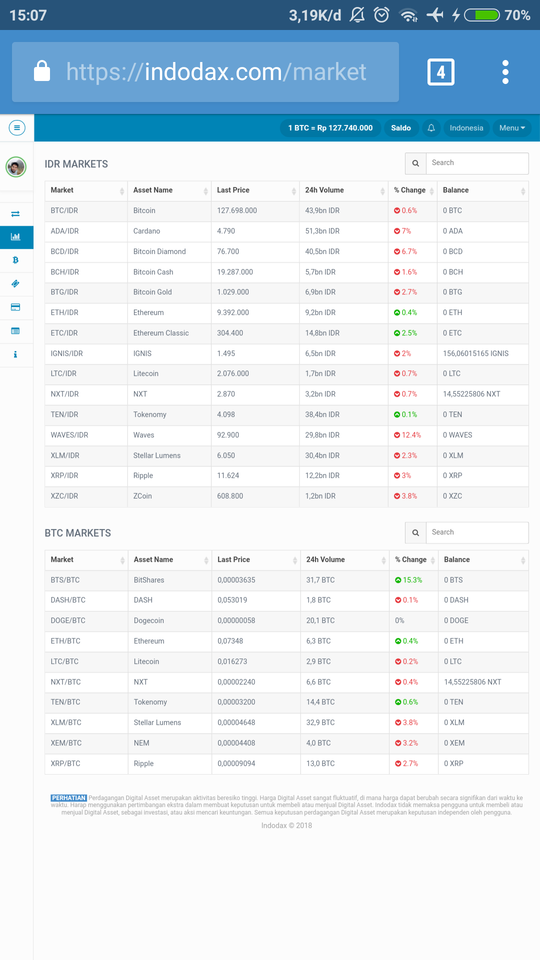
Task: Sort BTC Markets by Asset Name column
Action: coord(170,560)
